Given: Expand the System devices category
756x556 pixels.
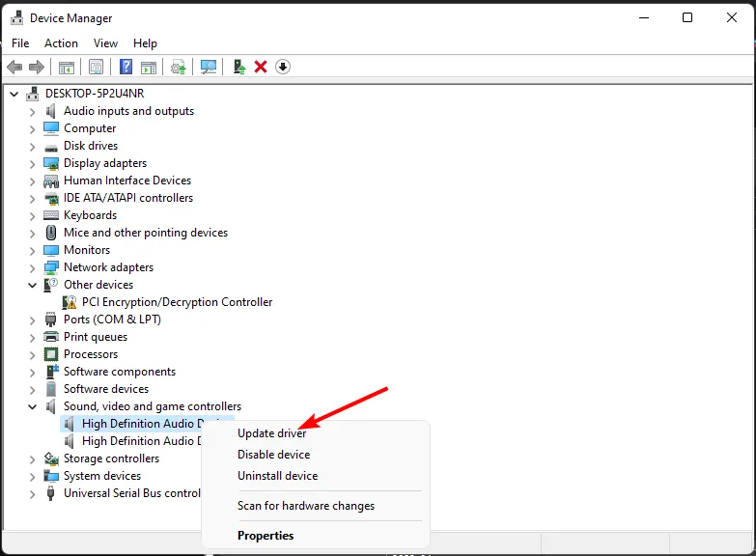Looking at the screenshot, I should [32, 477].
